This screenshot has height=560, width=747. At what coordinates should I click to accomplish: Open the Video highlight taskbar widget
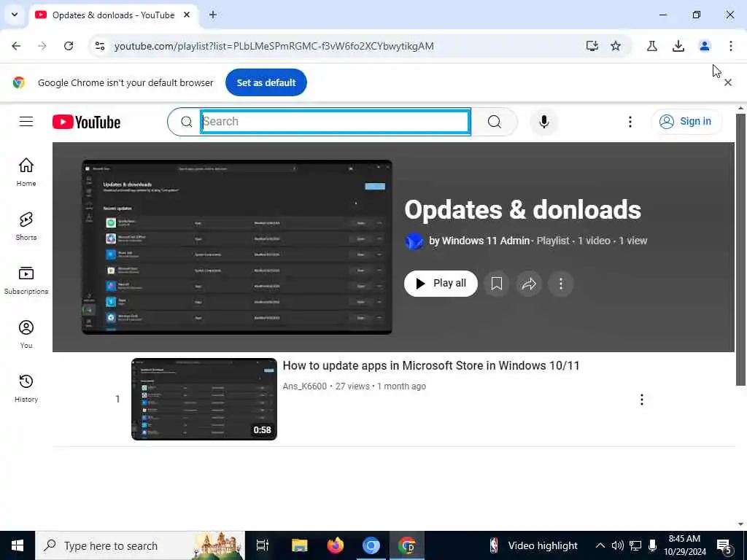coord(533,545)
